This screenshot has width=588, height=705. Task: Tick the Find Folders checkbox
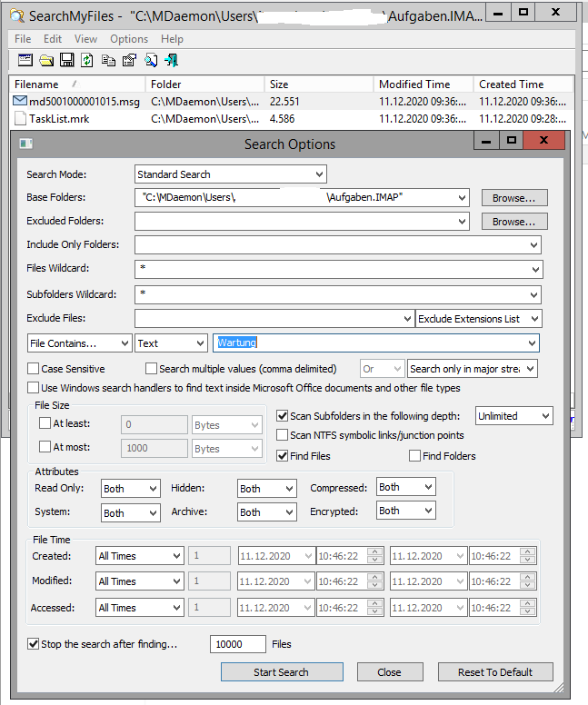[x=415, y=456]
